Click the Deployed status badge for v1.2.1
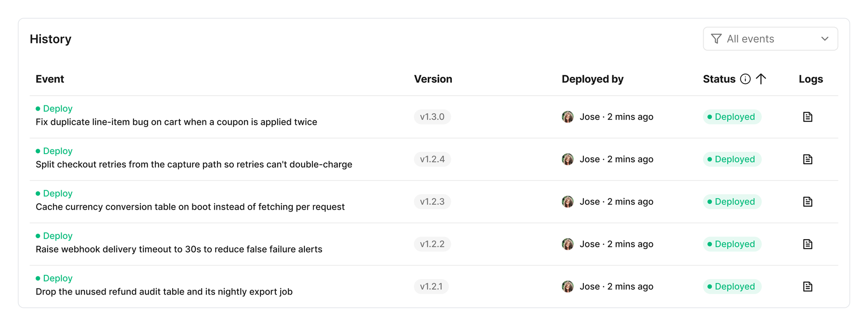The width and height of the screenshot is (868, 326). pyautogui.click(x=732, y=287)
